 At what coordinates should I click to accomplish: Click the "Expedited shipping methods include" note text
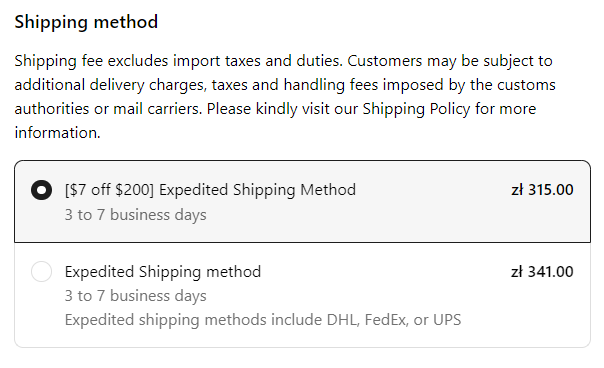tap(194, 320)
